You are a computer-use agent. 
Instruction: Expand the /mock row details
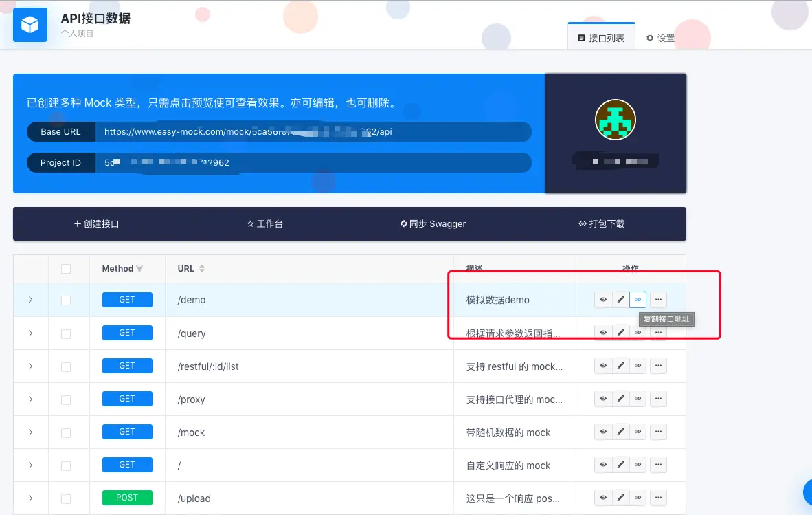click(30, 432)
